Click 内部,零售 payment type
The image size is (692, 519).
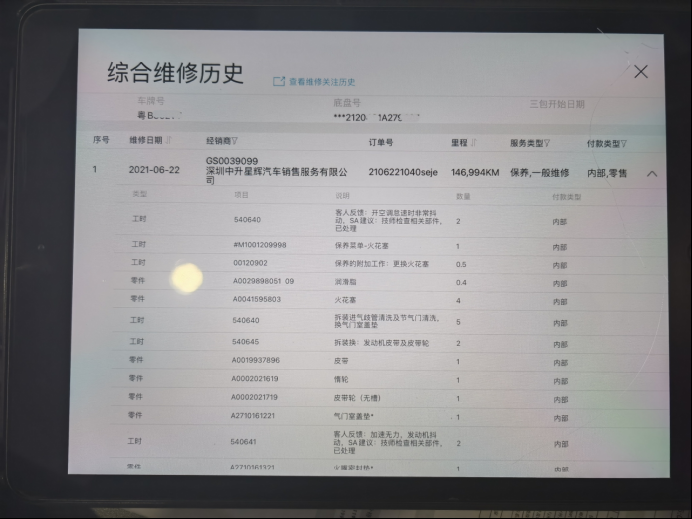[x=607, y=173]
